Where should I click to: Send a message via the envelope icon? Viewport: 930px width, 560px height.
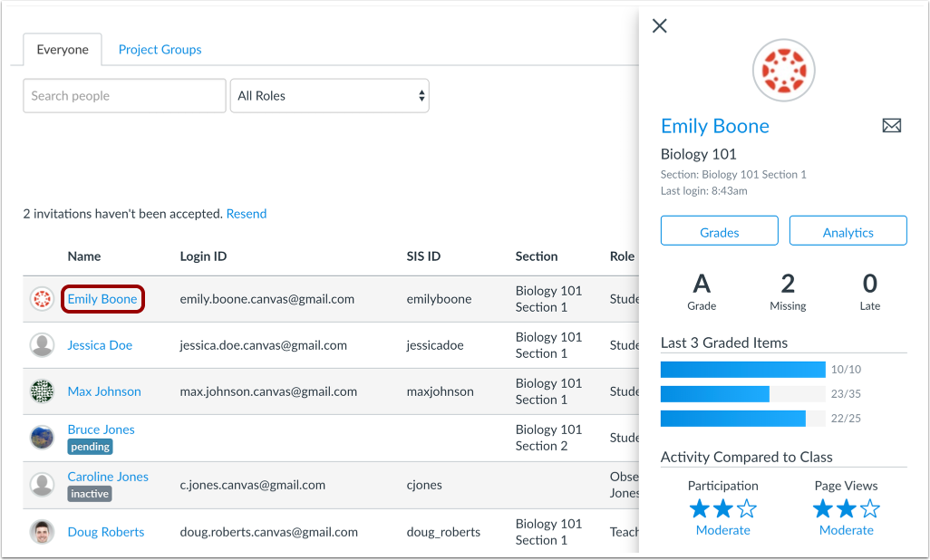click(x=891, y=125)
